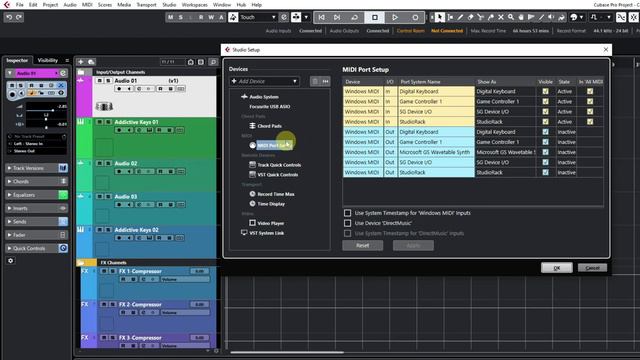Viewport: 640px width, 360px height.
Task: Open the Add Device dropdown
Action: point(264,81)
